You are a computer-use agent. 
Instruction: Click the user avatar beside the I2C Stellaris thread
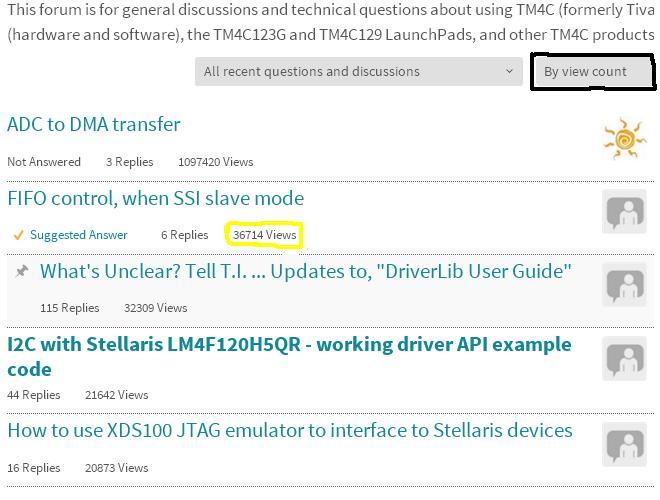point(624,358)
